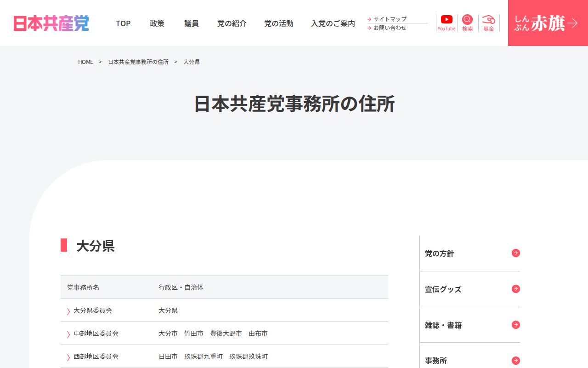Image resolution: width=588 pixels, height=368 pixels.
Task: Click HOME in the breadcrumb
Action: click(85, 62)
